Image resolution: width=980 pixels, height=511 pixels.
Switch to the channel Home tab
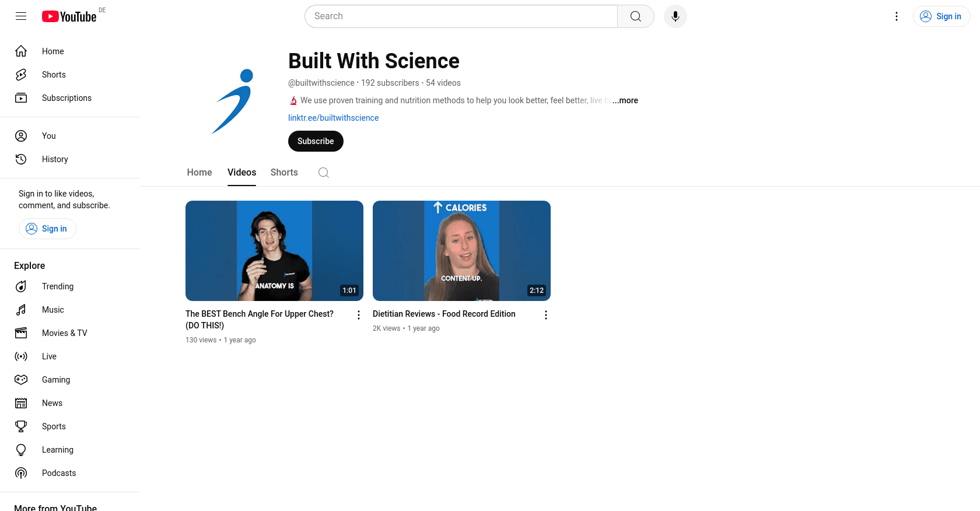[x=199, y=173]
